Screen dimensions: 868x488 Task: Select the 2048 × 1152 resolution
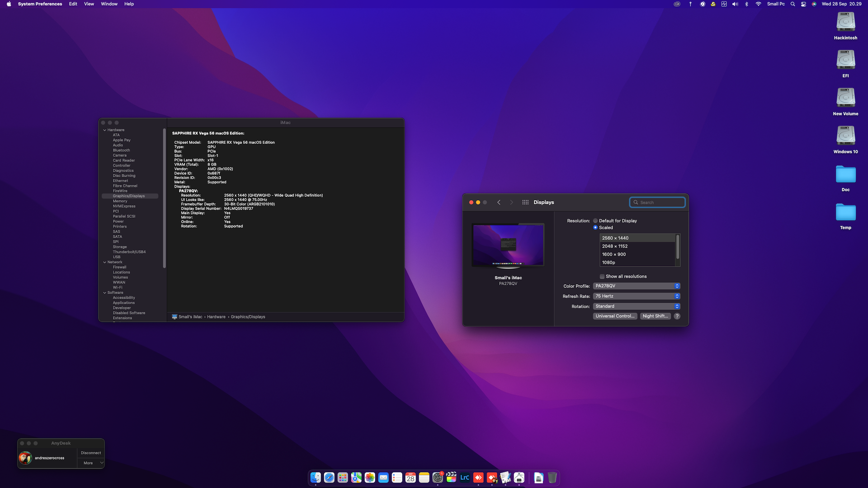tap(637, 246)
